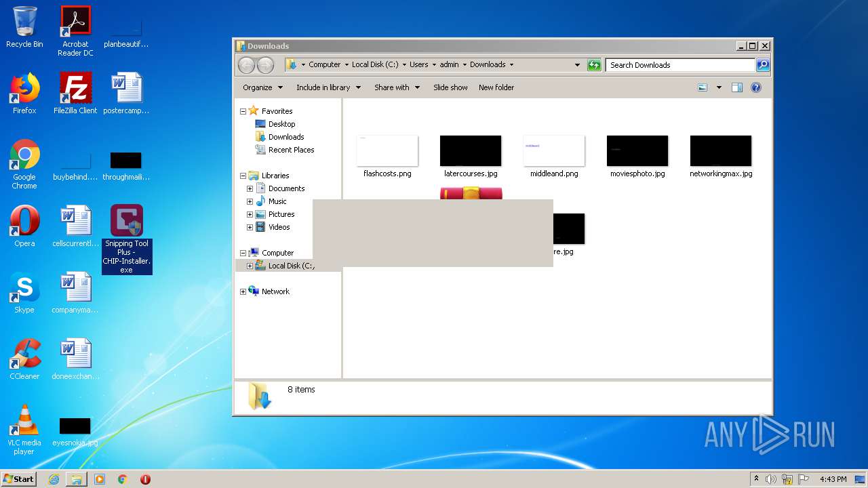Collapse the Libraries tree section

pos(243,176)
